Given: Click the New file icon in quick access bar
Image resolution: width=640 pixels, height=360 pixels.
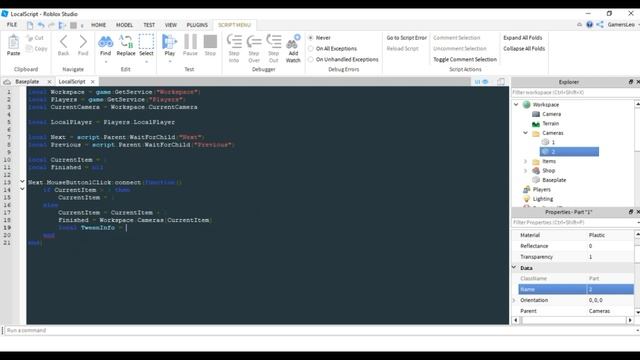Looking at the screenshot, I should click(30, 25).
